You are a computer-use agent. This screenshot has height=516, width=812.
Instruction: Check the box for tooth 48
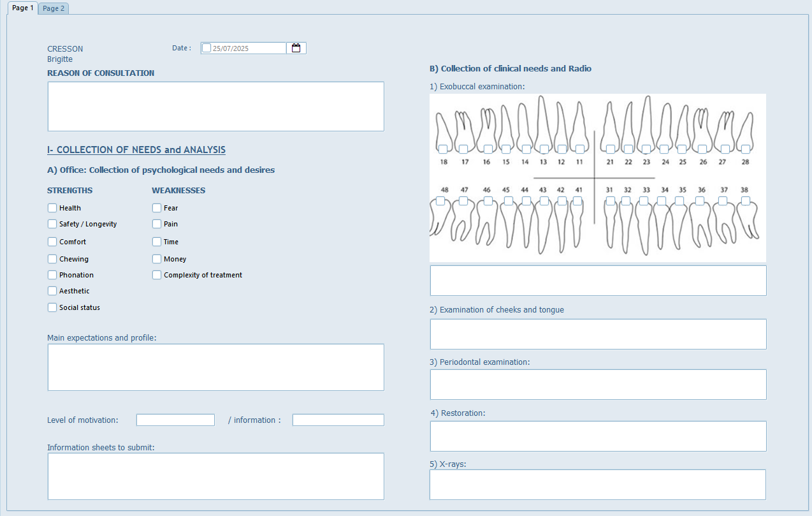click(440, 201)
